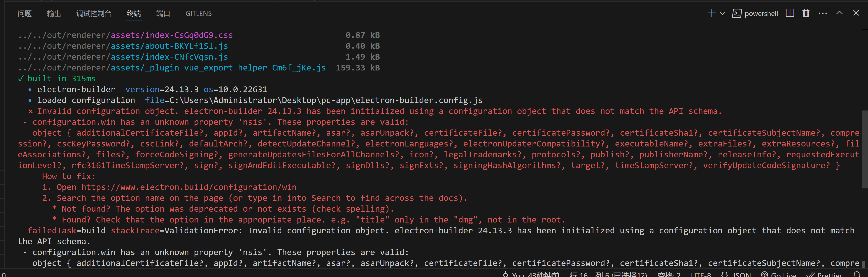Viewport: 868px width, 277px height.
Task: Click the 'How to fix:' text
Action: 69,176
